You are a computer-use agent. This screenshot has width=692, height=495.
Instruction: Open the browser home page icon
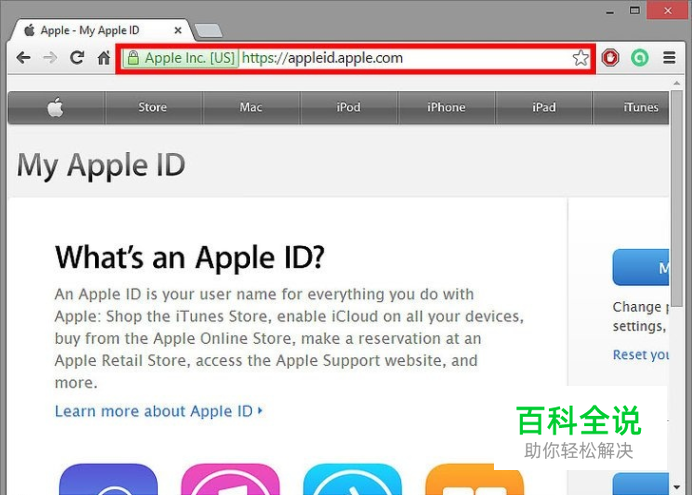104,58
